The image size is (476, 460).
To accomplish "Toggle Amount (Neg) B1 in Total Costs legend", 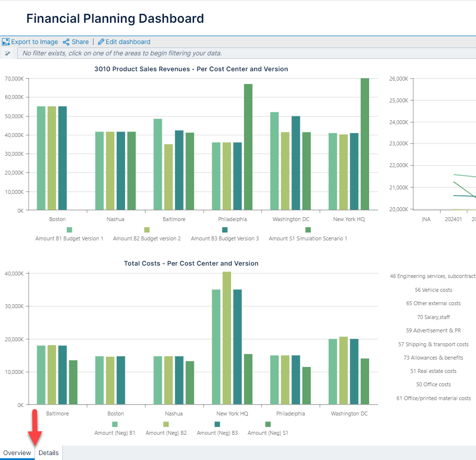I will click(114, 424).
